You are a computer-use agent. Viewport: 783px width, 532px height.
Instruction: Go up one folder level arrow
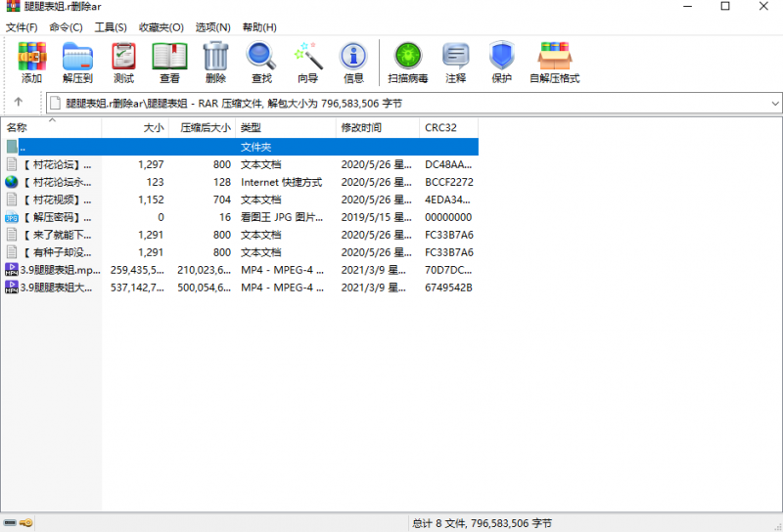(18, 103)
